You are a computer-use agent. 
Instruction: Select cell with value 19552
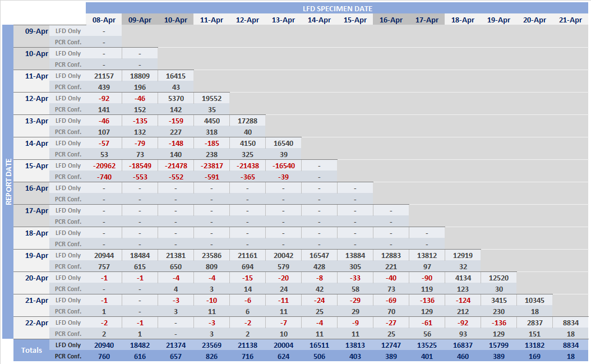[x=211, y=99]
